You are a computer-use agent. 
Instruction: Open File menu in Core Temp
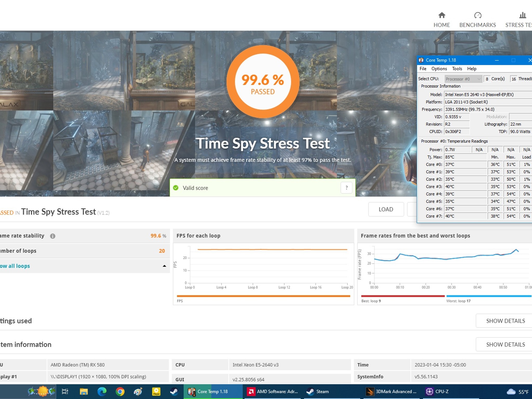tap(423, 69)
